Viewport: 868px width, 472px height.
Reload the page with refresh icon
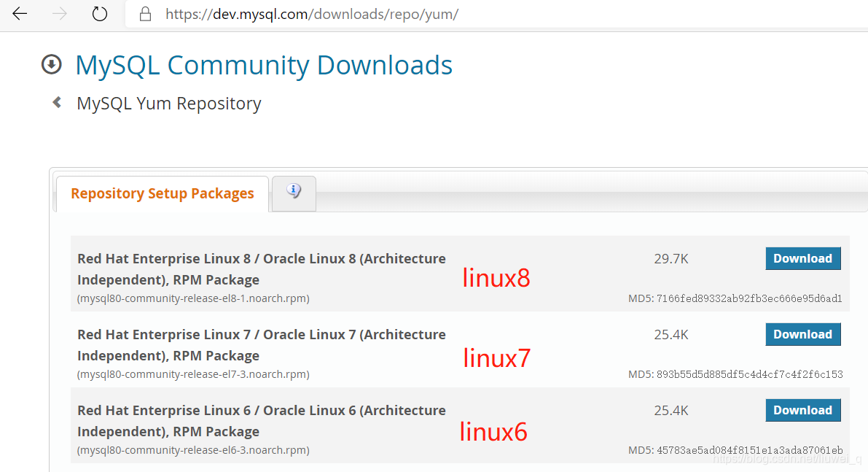(x=100, y=14)
